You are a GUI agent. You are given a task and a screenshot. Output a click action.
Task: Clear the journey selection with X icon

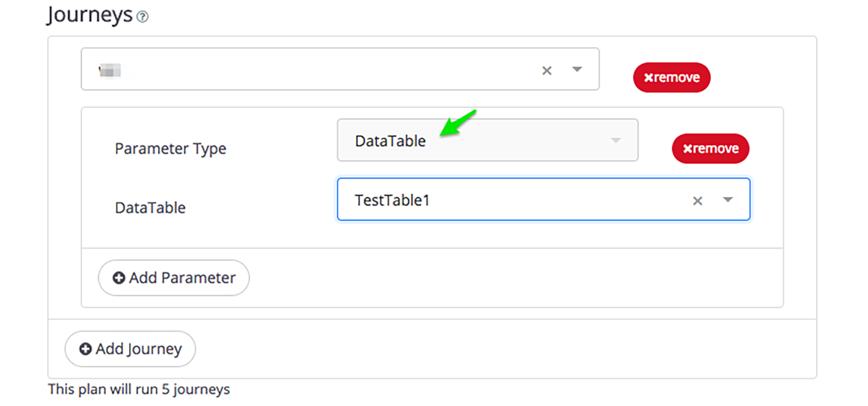point(547,71)
